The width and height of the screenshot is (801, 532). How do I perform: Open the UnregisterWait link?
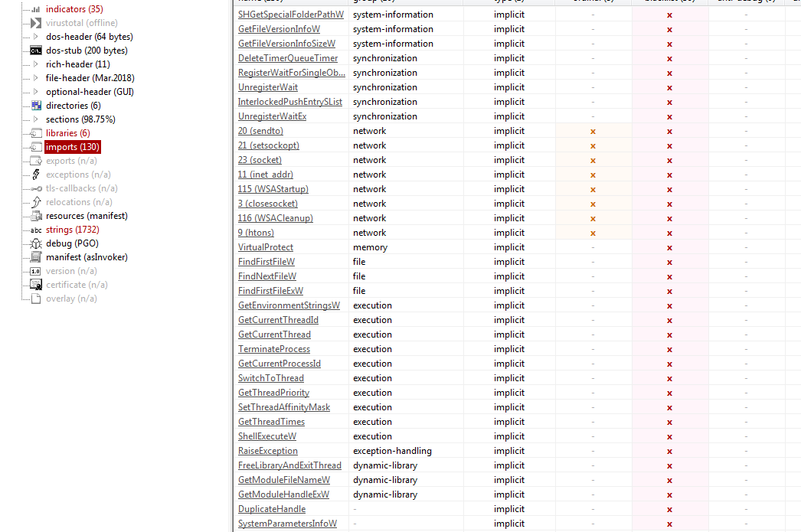pos(268,87)
